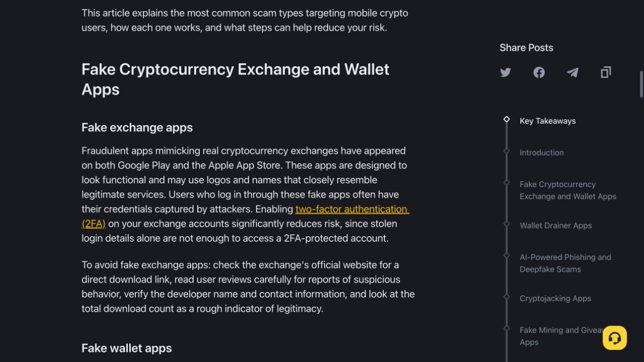Click the Key Takeaways diamond marker
The image size is (644, 362).
click(507, 119)
